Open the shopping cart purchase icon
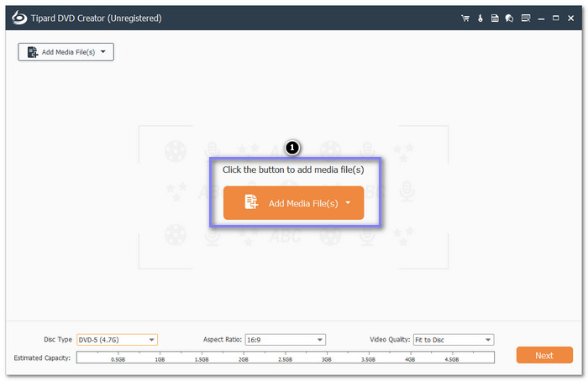The image size is (588, 381). click(465, 18)
